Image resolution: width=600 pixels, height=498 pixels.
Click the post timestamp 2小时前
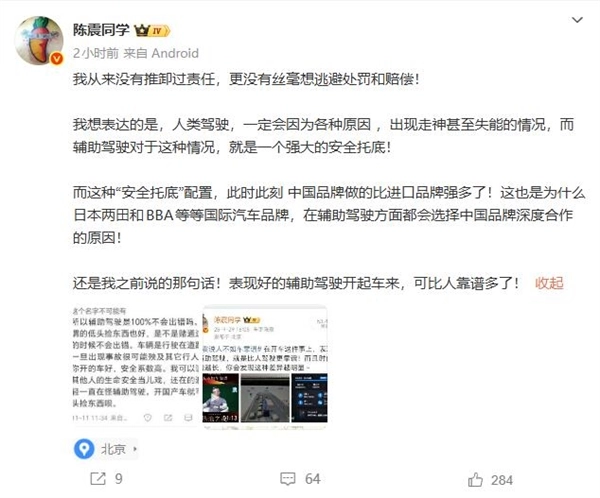tap(96, 53)
